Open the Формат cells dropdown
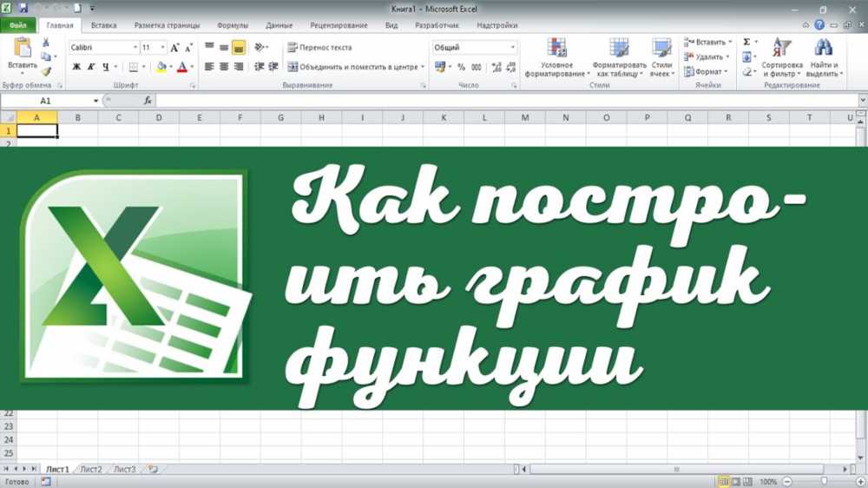The height and width of the screenshot is (488, 868). pos(707,71)
